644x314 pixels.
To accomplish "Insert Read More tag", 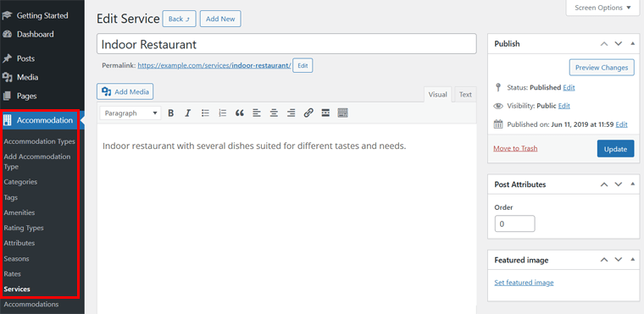I will [325, 113].
